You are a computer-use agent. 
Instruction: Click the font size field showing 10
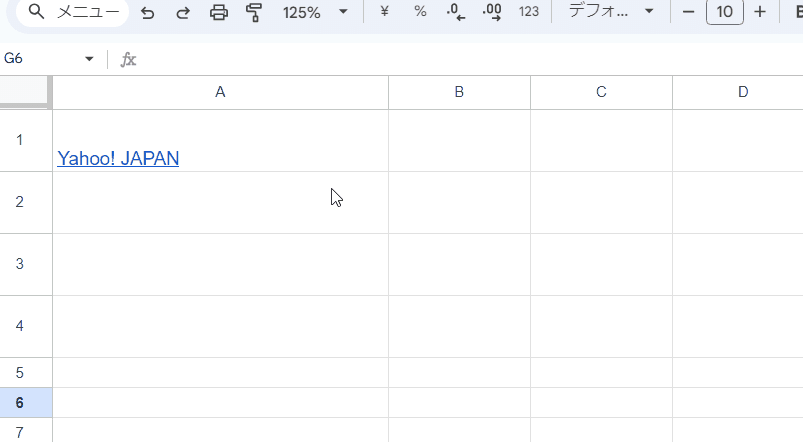[x=725, y=11]
